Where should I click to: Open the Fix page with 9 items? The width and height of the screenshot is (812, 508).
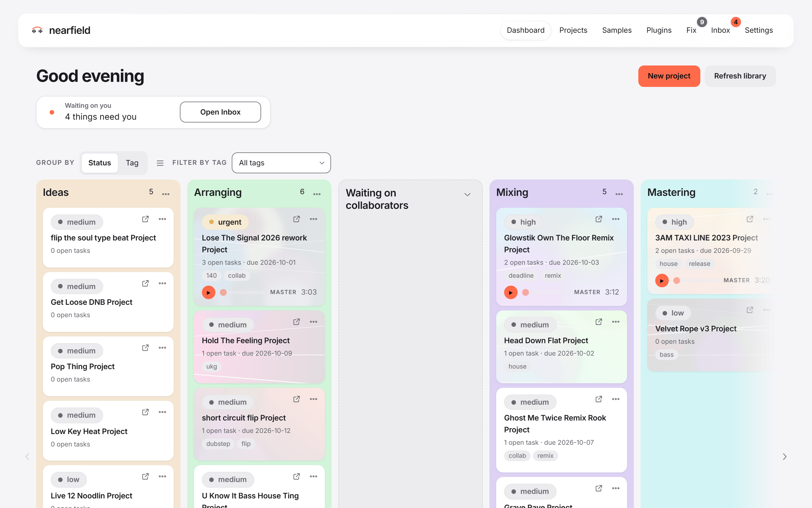[x=691, y=30]
